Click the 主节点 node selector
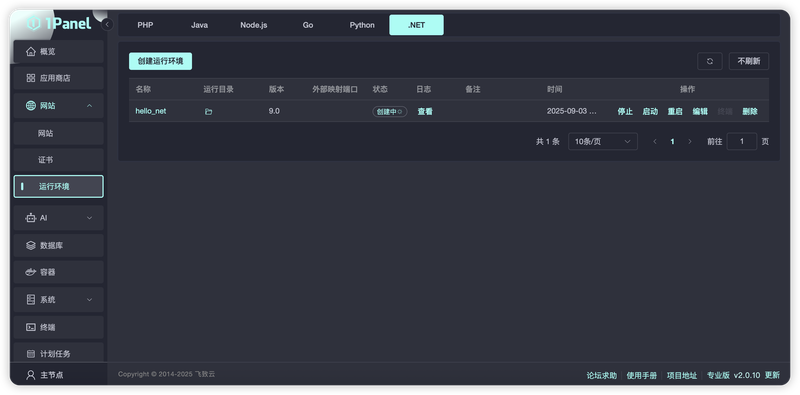 click(45, 375)
